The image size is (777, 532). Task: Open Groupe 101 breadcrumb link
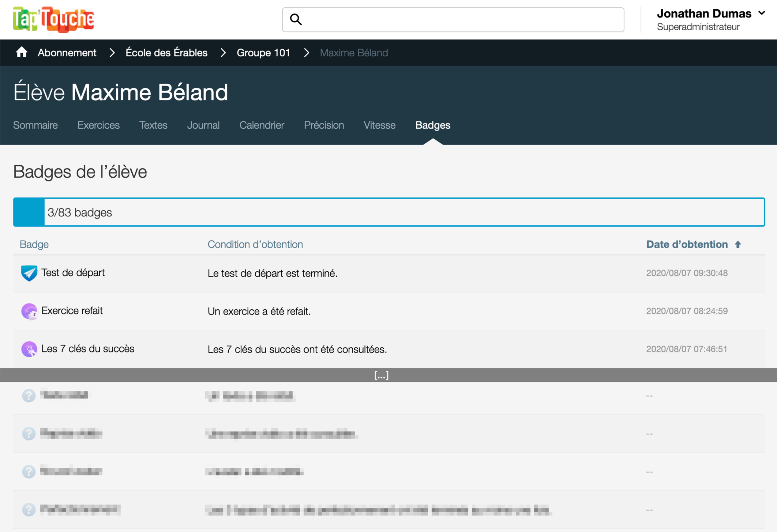click(263, 53)
